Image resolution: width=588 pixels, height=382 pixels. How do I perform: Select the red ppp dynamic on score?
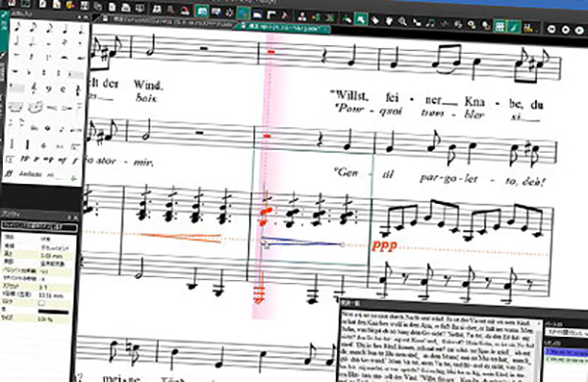tap(383, 246)
